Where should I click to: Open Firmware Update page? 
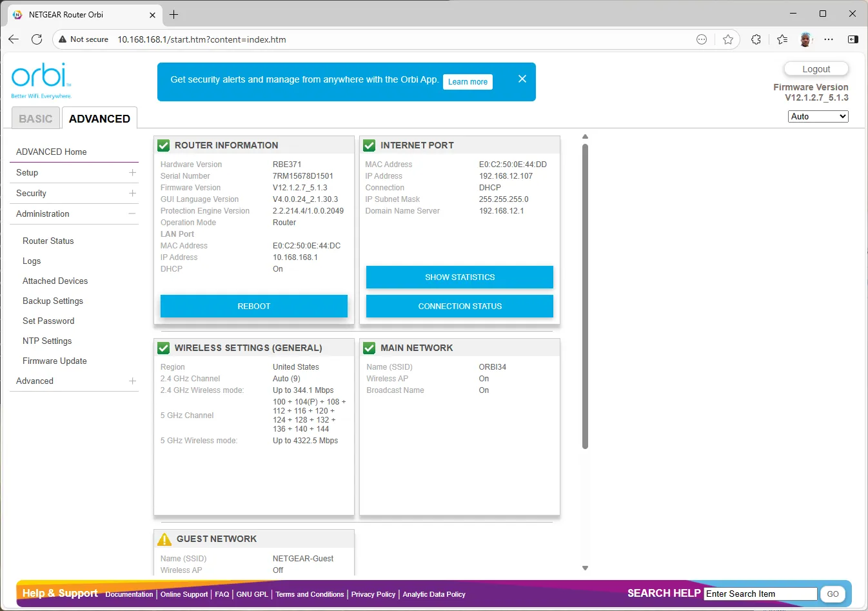(55, 361)
